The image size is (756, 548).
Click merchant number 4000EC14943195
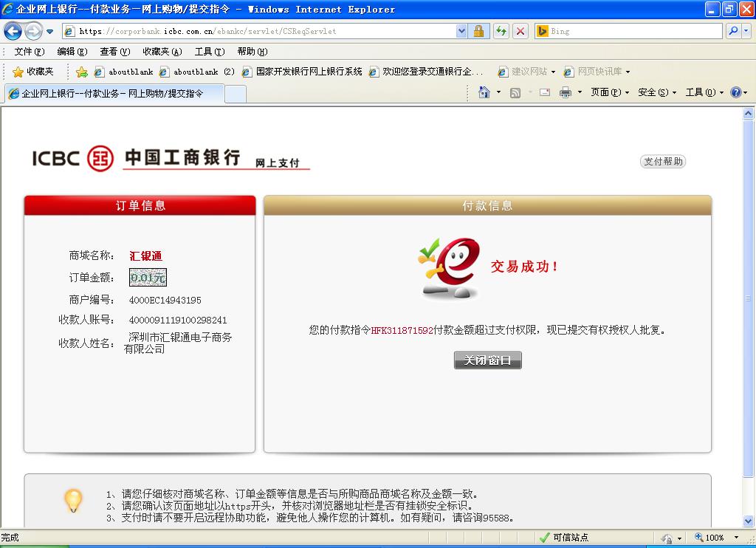165,300
